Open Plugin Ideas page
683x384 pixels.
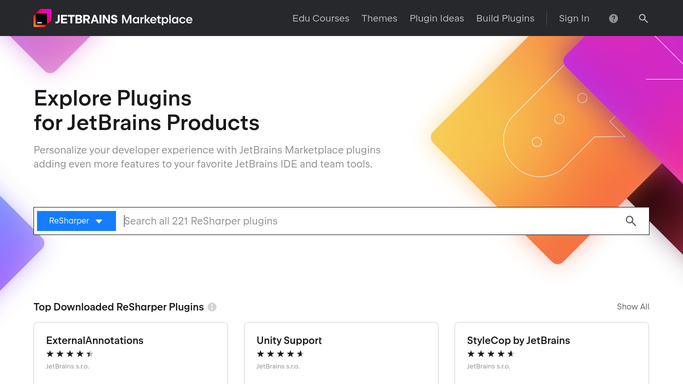(x=436, y=19)
